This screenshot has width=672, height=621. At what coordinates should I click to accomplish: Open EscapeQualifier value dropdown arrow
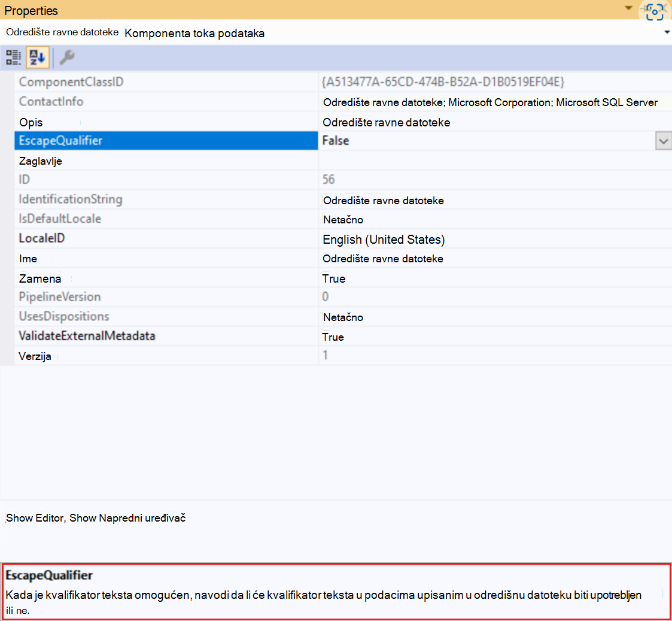(663, 141)
